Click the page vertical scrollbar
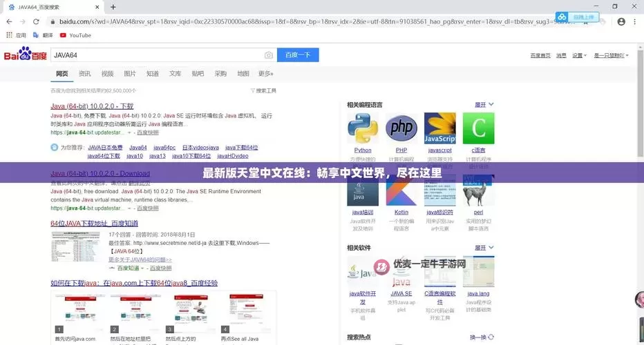Screen dimensions: 644x345 (640, 103)
